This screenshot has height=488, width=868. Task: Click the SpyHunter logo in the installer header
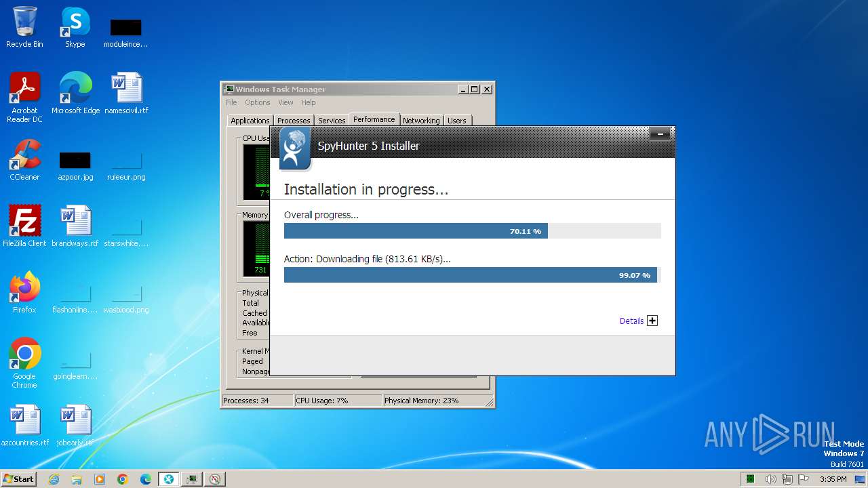pos(295,148)
